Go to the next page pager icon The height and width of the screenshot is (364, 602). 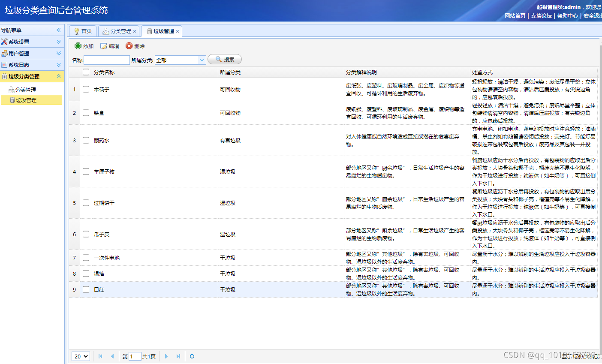(x=166, y=356)
